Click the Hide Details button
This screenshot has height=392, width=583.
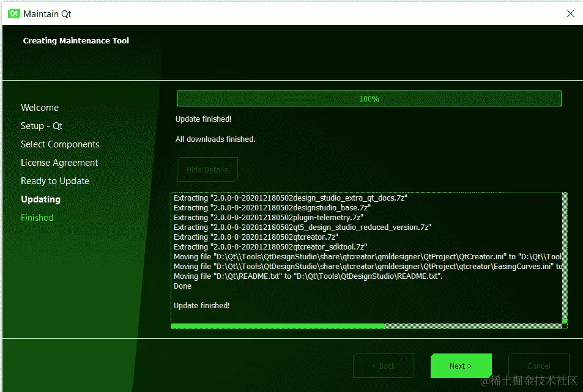coord(207,169)
